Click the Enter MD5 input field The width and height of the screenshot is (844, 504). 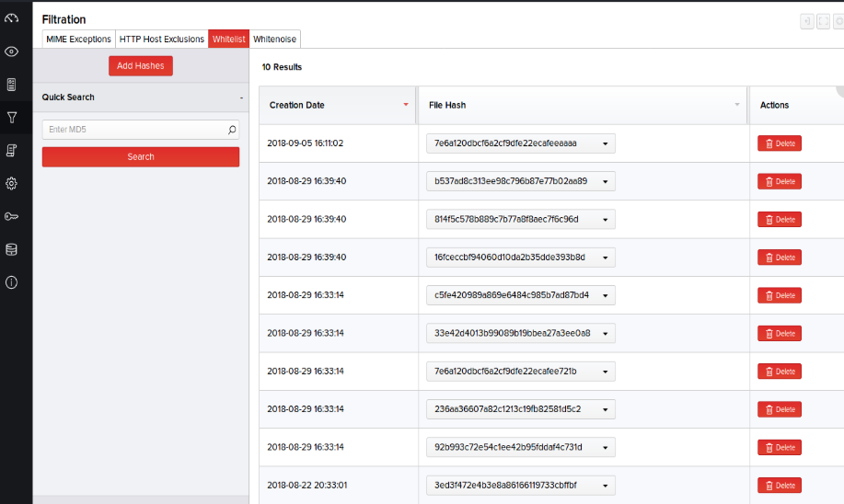click(x=133, y=131)
